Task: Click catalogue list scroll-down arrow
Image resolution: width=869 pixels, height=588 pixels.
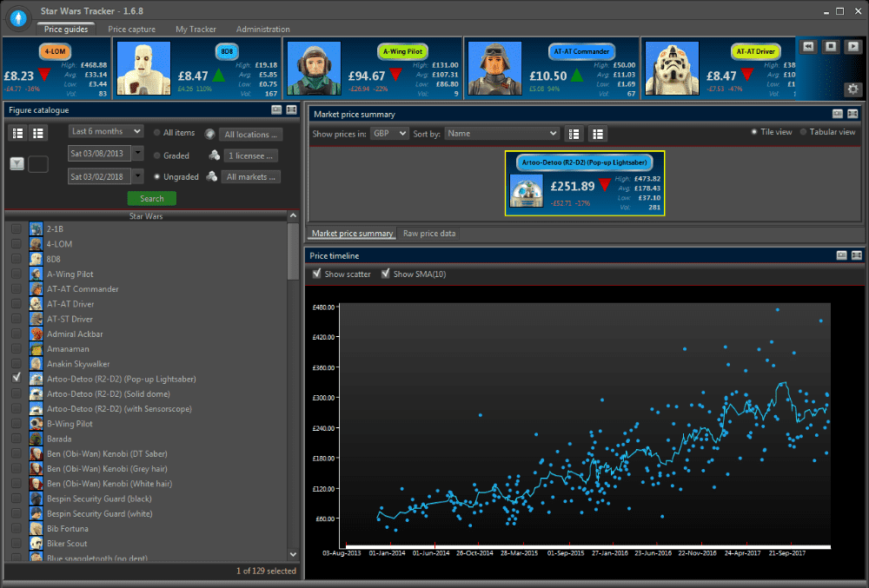Action: pos(293,554)
